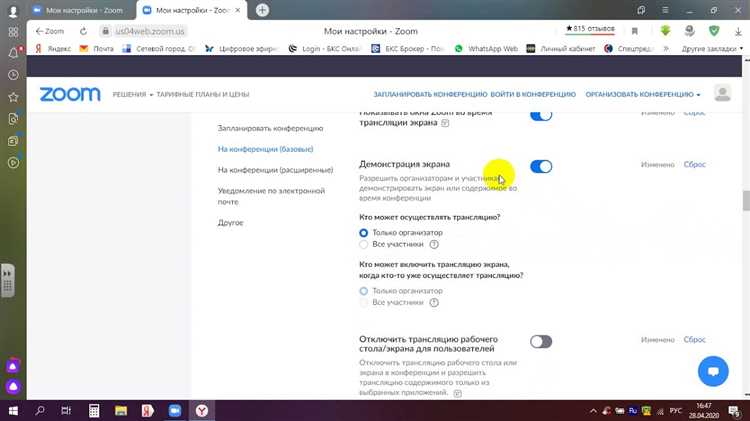
Task: Click the green shield protection icon
Action: pos(714,31)
